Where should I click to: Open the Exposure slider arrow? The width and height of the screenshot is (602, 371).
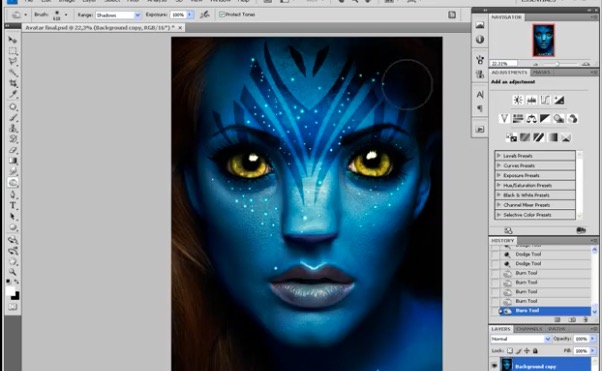pyautogui.click(x=190, y=15)
